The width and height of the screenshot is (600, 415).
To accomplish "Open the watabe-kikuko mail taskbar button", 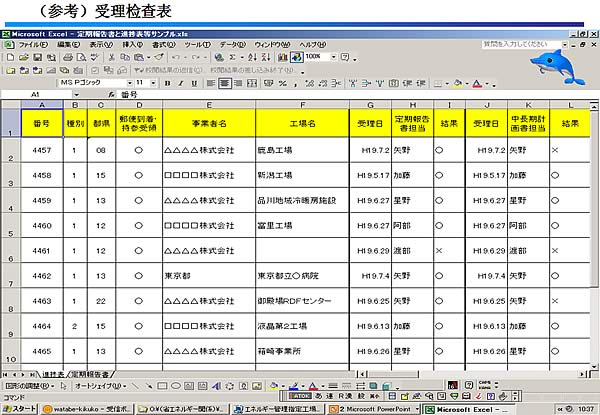I will point(87,409).
